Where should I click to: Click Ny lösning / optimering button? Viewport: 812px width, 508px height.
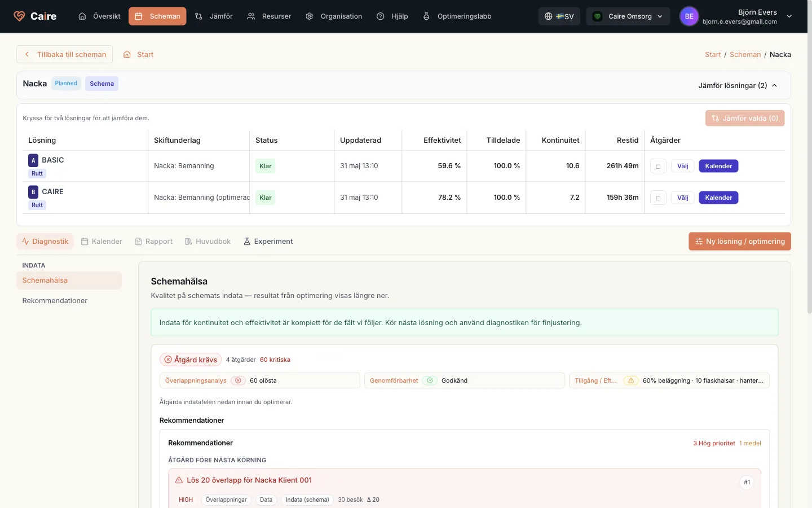point(740,242)
